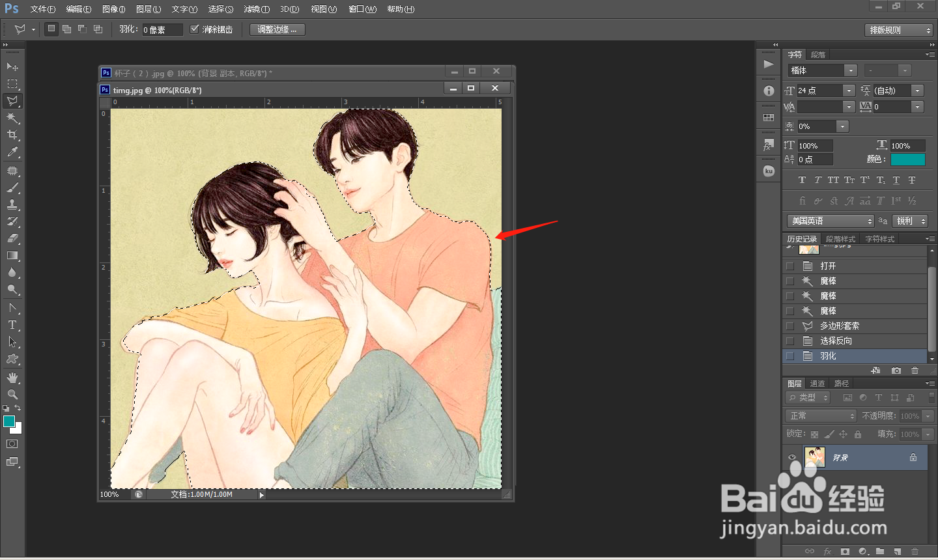Click the feather 羽化 input field
Image resolution: width=938 pixels, height=560 pixels.
coord(162,30)
